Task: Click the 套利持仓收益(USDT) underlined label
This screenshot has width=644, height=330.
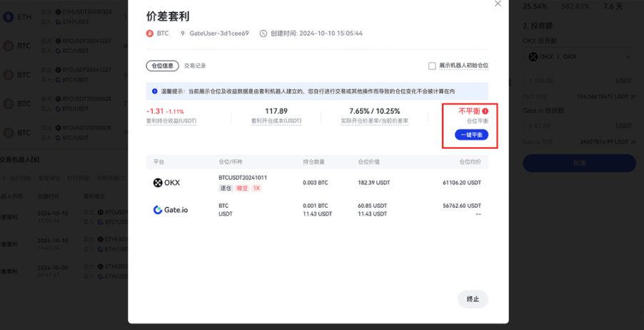Action: coord(171,121)
